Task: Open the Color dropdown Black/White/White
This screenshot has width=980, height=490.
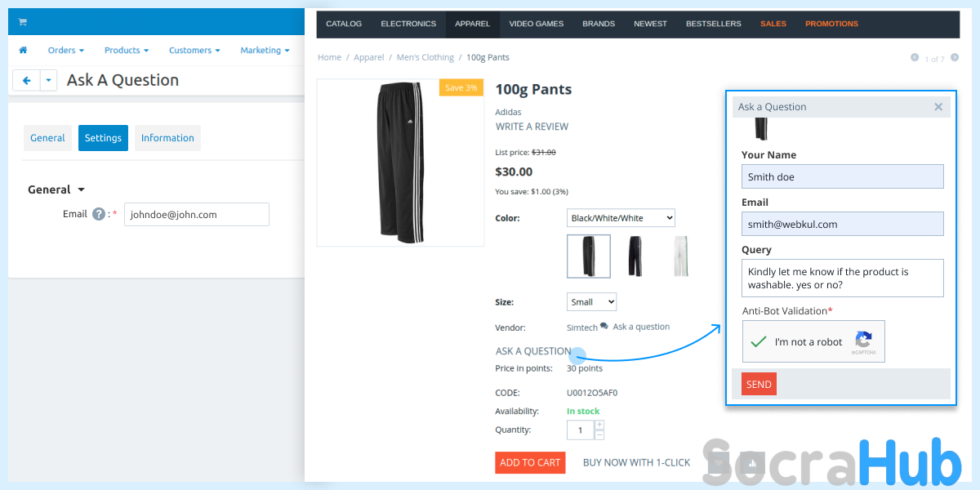Action: [x=621, y=218]
